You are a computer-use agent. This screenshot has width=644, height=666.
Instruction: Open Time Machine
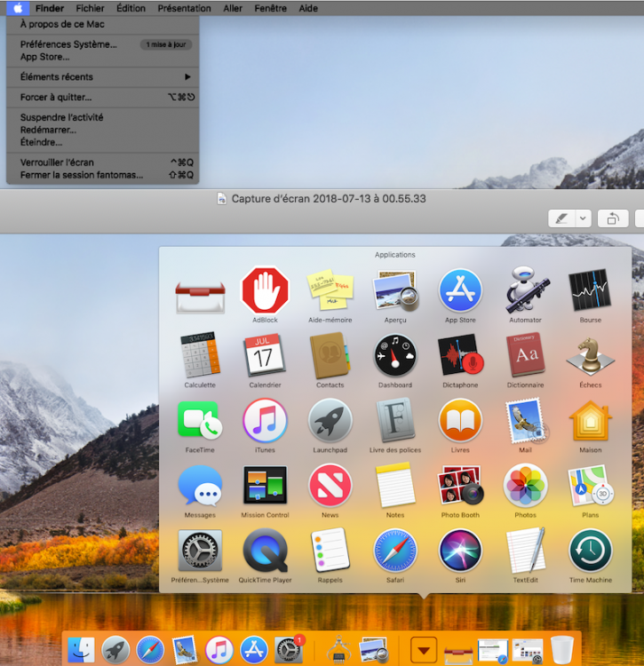point(591,551)
